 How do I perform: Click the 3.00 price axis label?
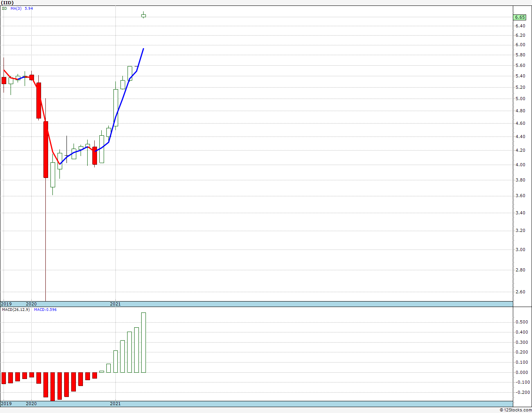tap(520, 250)
